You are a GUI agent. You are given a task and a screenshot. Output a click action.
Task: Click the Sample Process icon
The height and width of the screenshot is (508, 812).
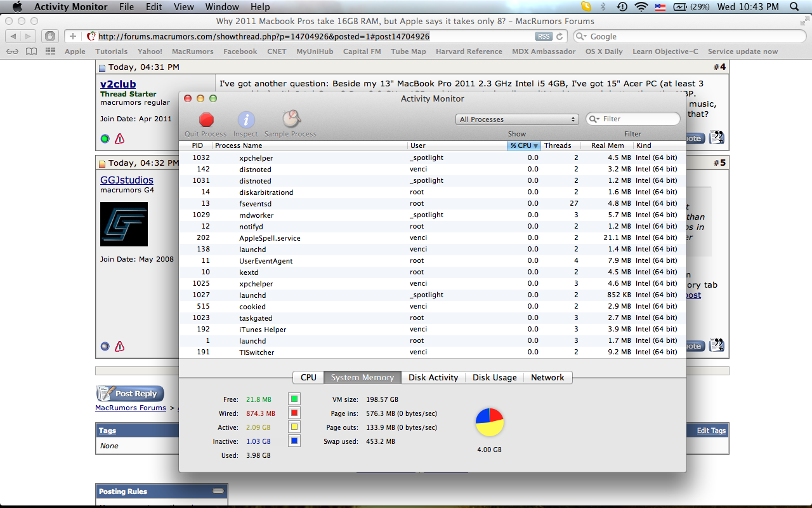(291, 119)
